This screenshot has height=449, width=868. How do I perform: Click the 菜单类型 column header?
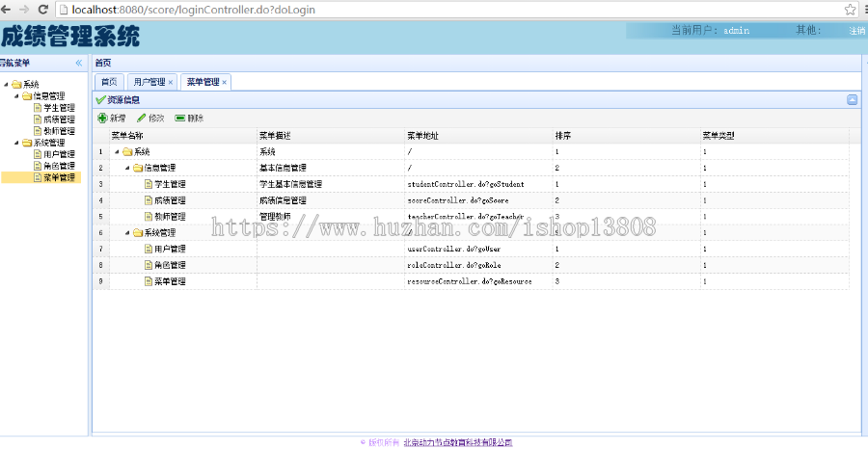774,136
